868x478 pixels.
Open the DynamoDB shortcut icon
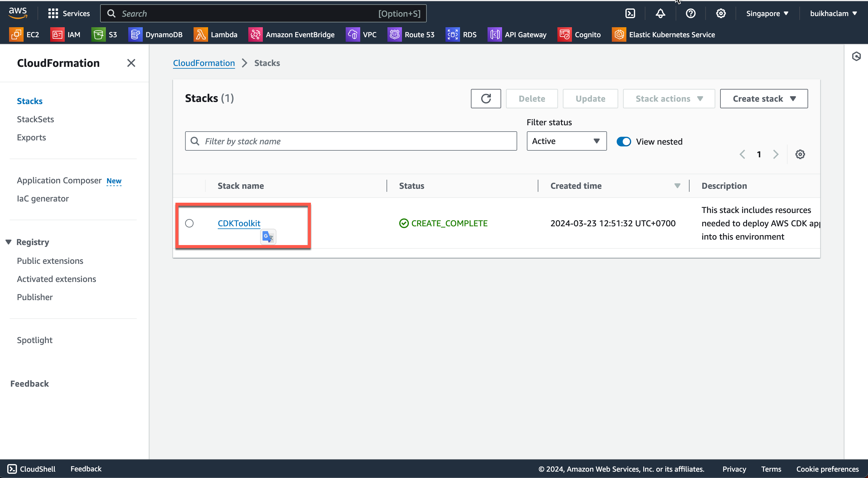pos(135,34)
